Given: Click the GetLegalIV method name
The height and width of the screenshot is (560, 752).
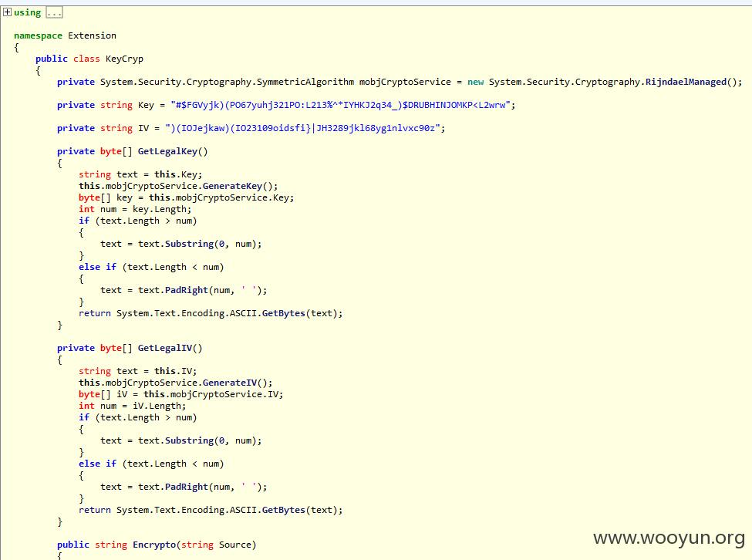Looking at the screenshot, I should tap(165, 348).
